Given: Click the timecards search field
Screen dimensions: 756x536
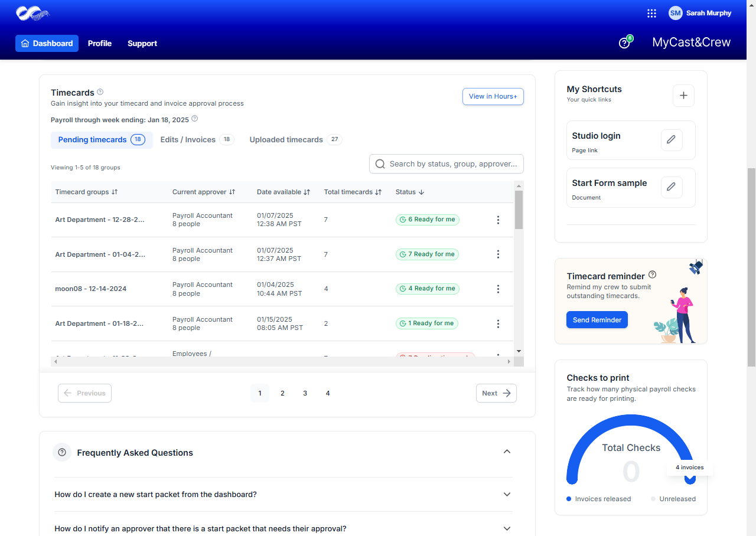Looking at the screenshot, I should [447, 164].
